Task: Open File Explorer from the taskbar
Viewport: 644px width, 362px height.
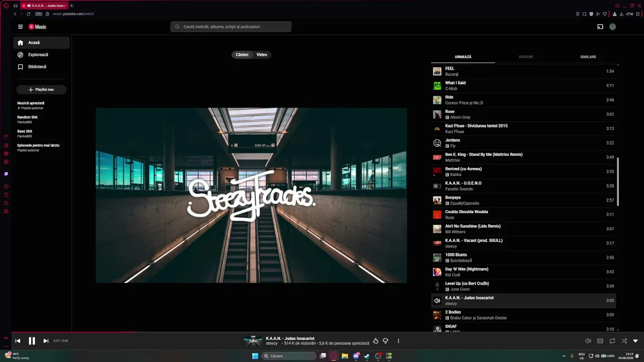Action: click(345, 356)
